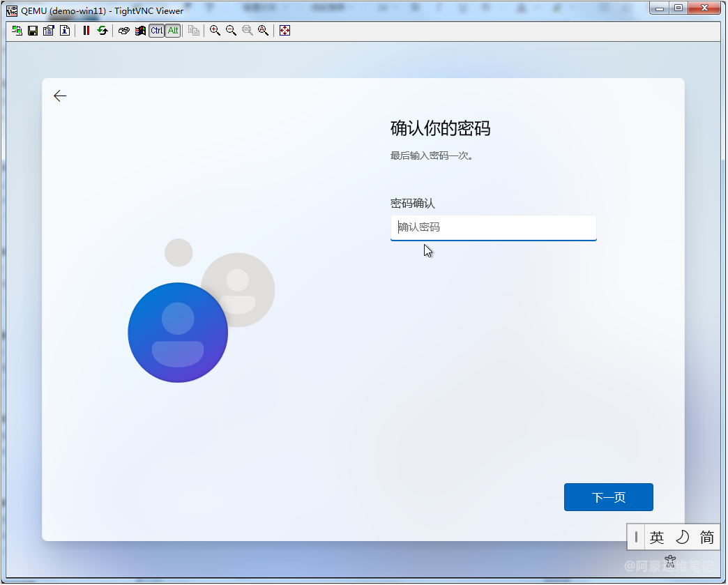The image size is (728, 585).
Task: Toggle the Ctrl key state button
Action: click(x=157, y=31)
